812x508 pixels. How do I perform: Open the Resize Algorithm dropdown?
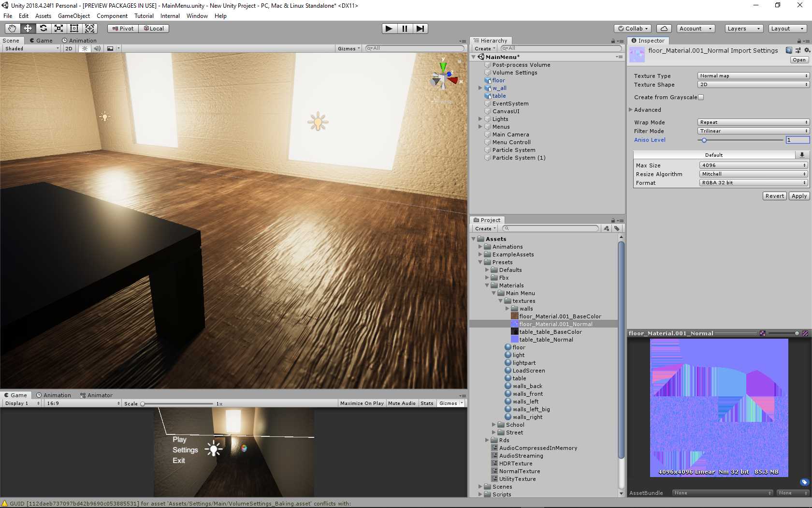click(754, 174)
